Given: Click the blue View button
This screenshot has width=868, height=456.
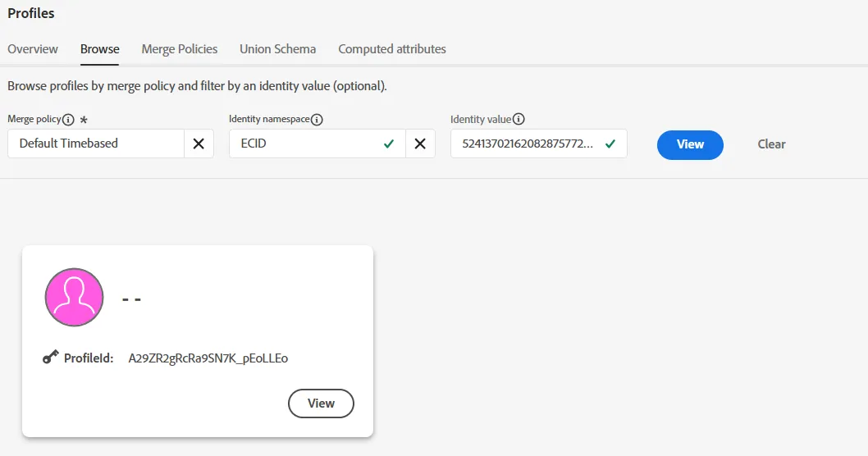Looking at the screenshot, I should [690, 144].
